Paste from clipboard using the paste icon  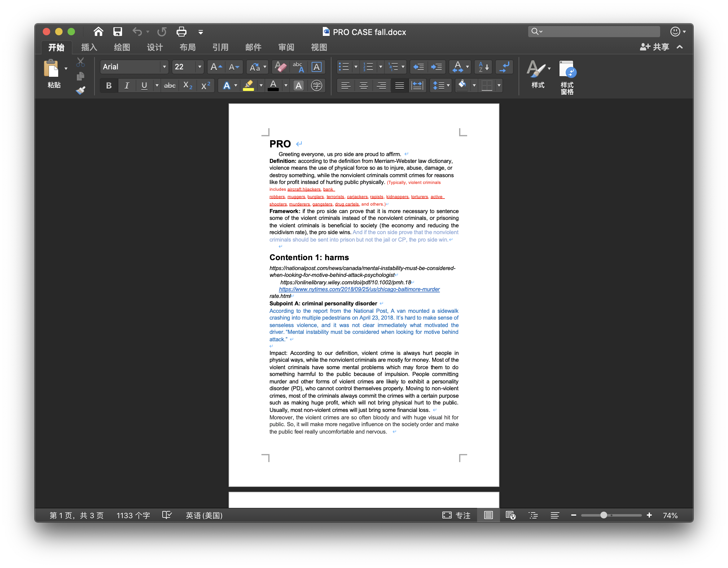51,68
